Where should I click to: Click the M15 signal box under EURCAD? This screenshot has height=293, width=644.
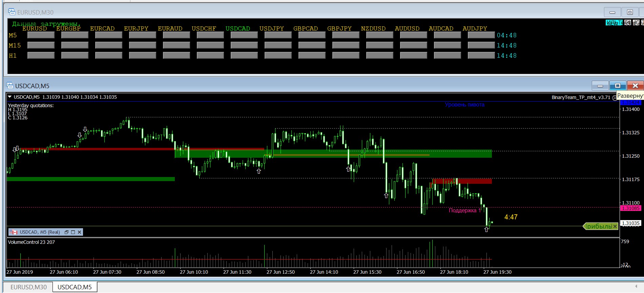[x=109, y=45]
